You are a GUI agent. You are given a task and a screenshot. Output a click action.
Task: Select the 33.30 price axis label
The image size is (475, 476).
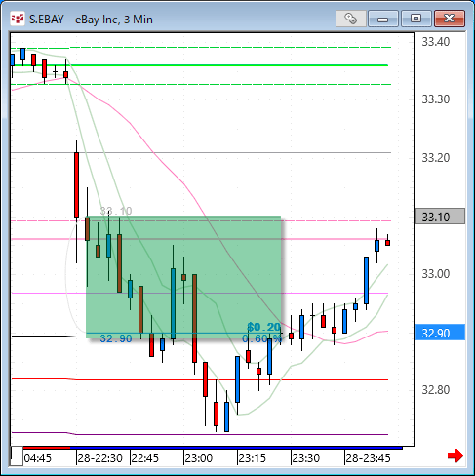click(x=436, y=99)
